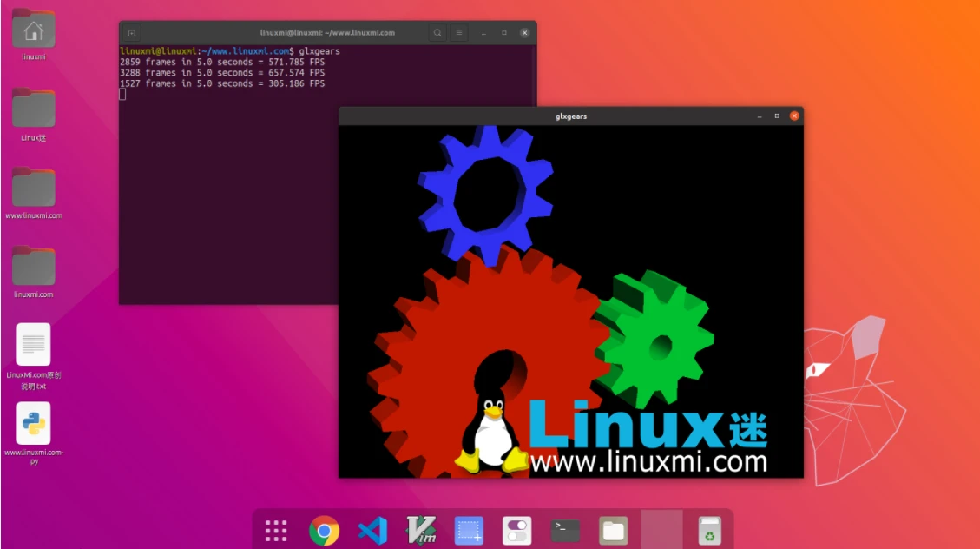Maximize the terminal window
This screenshot has width=980, height=549.
coord(504,32)
